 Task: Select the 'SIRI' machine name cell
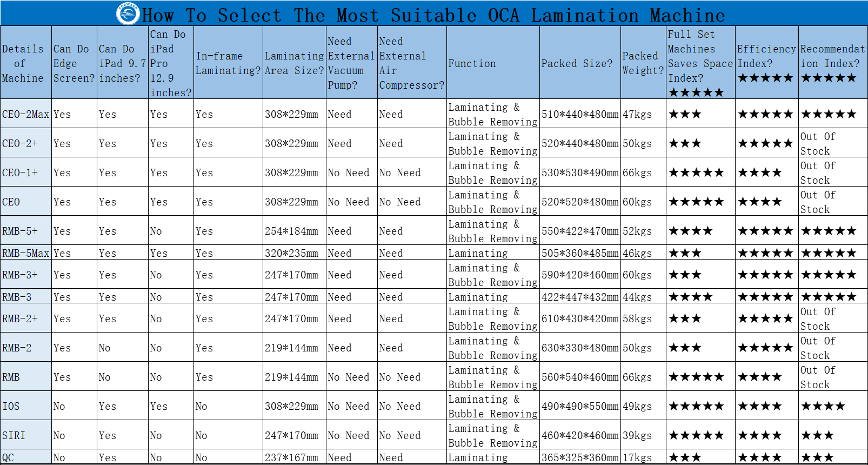(26, 435)
